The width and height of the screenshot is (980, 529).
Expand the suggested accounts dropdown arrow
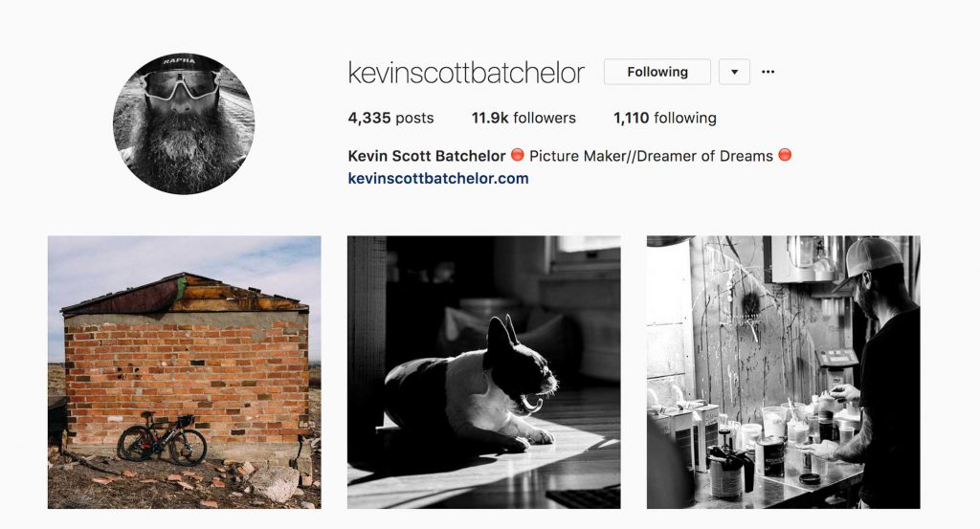[734, 72]
